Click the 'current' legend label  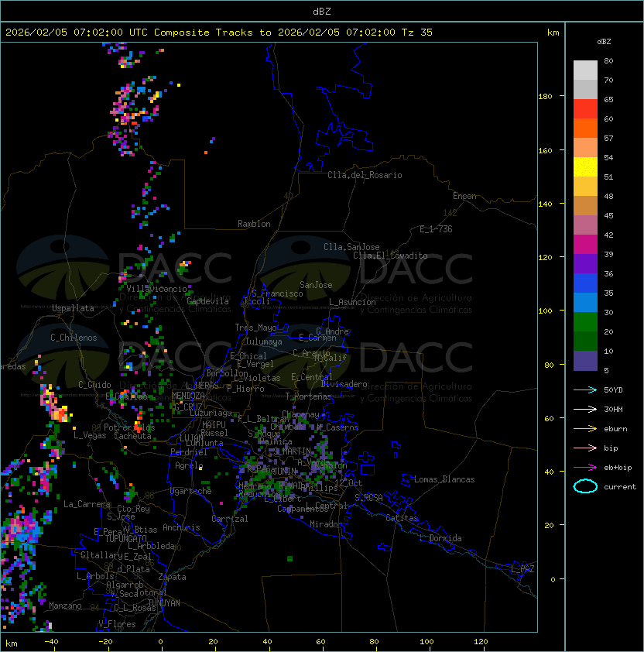pos(620,487)
